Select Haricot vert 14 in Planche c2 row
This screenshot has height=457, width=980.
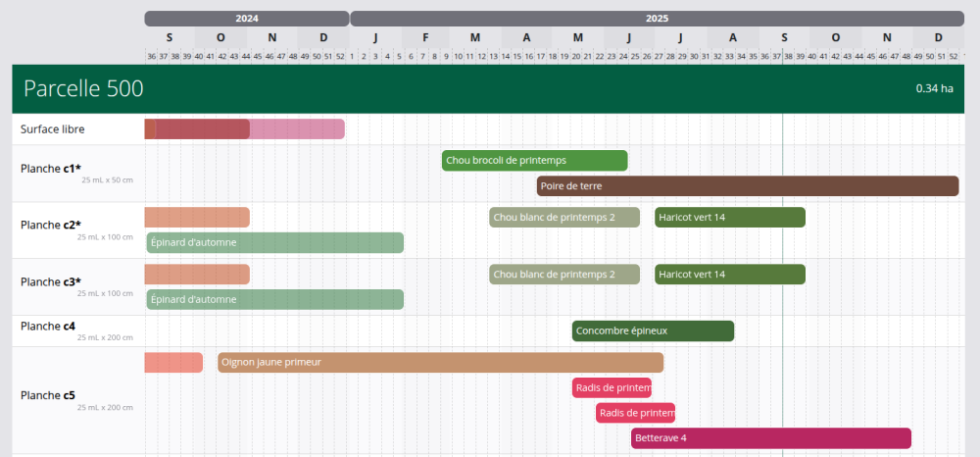[729, 218]
